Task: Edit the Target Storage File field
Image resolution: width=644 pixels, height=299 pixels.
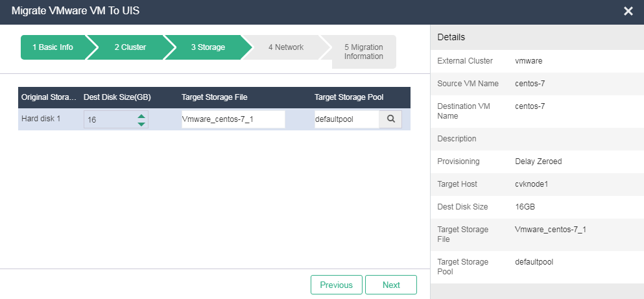Action: coord(233,119)
